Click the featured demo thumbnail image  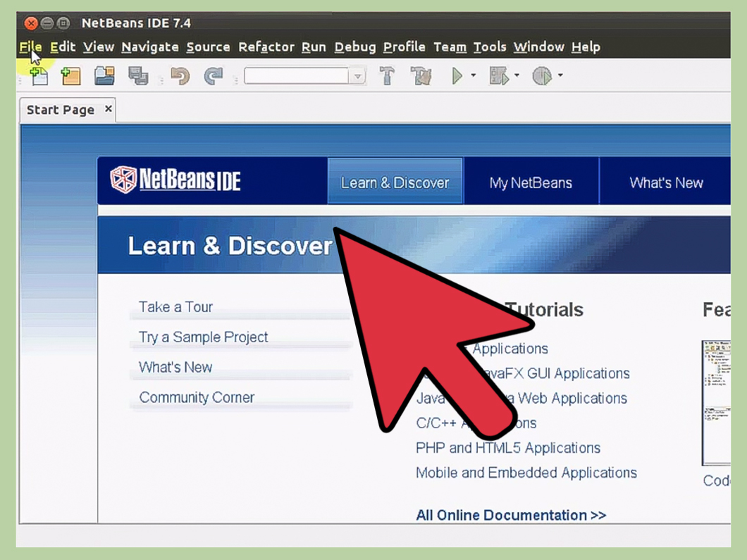point(716,403)
